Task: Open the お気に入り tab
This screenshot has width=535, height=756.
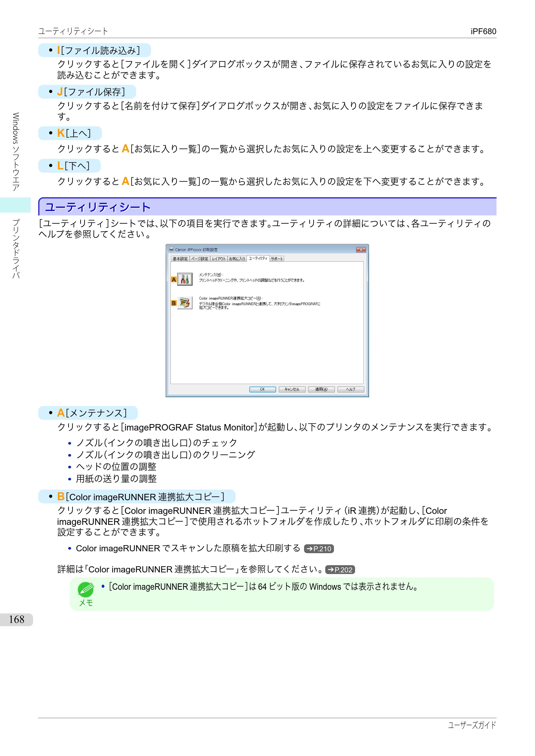Action: coord(237,259)
